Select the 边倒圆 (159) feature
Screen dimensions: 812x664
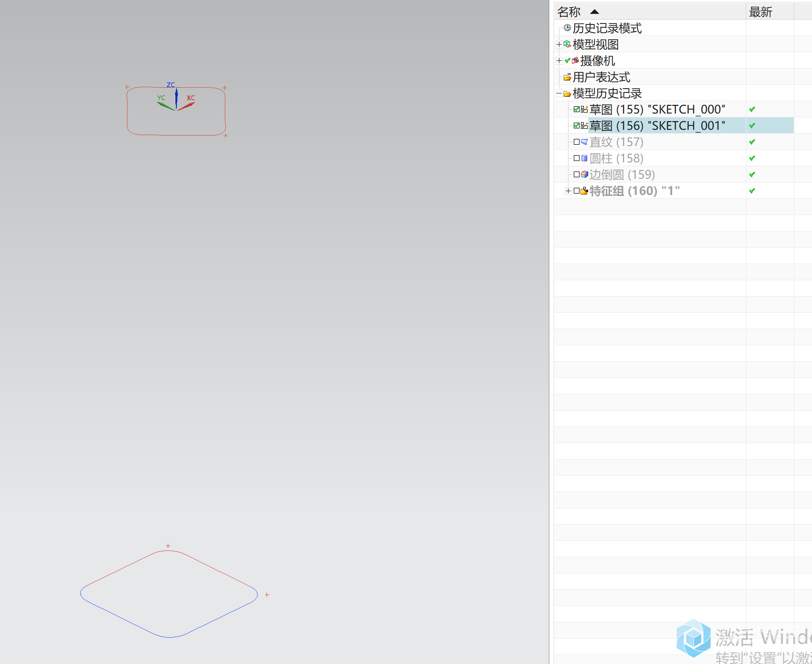click(x=622, y=175)
